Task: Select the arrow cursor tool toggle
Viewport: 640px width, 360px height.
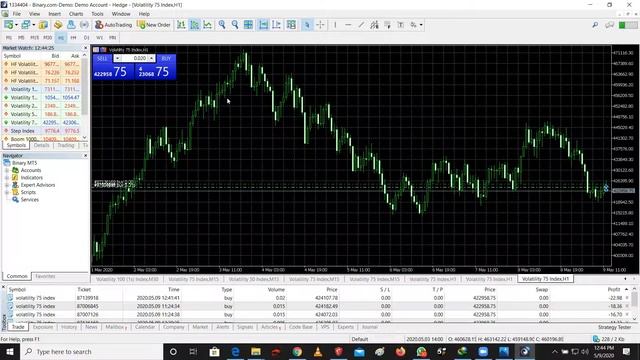Action: 307,25
